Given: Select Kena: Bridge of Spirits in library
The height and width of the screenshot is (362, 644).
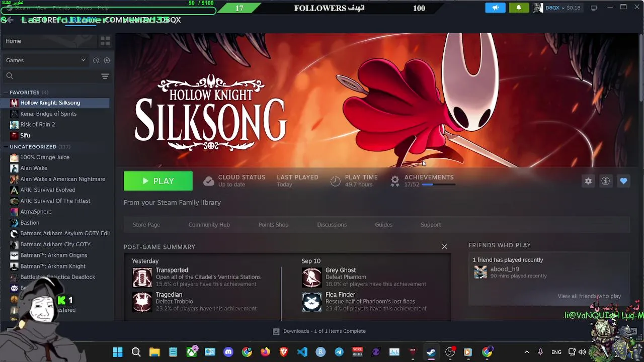Looking at the screenshot, I should tap(48, 114).
